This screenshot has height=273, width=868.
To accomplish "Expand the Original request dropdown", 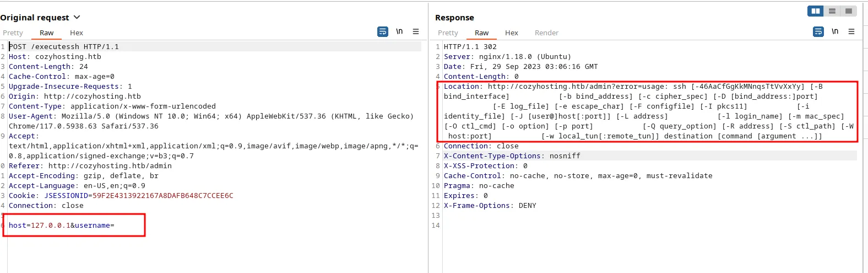I will pos(77,18).
